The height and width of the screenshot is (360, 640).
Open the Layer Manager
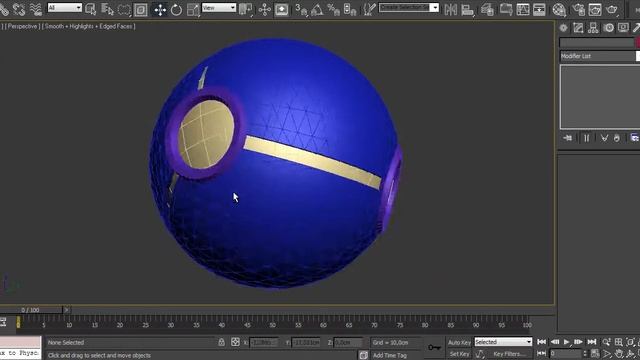coord(487,9)
